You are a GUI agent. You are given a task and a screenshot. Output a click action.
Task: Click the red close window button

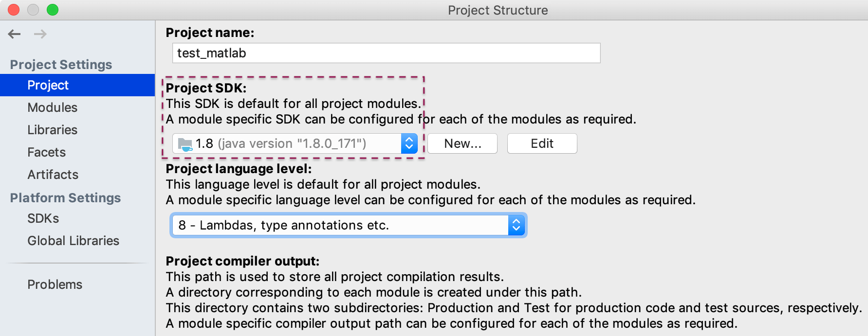[x=14, y=10]
